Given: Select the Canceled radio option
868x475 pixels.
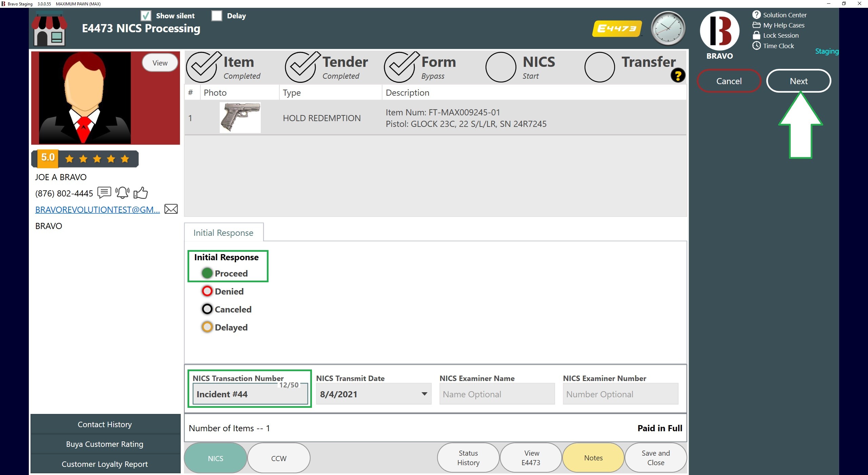Looking at the screenshot, I should (207, 309).
